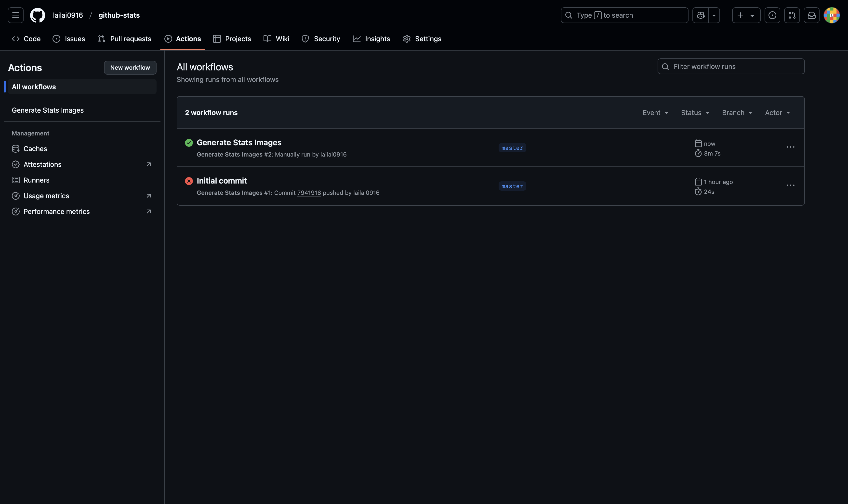This screenshot has height=504, width=848.
Task: Expand the Branch filter dropdown
Action: click(x=737, y=113)
